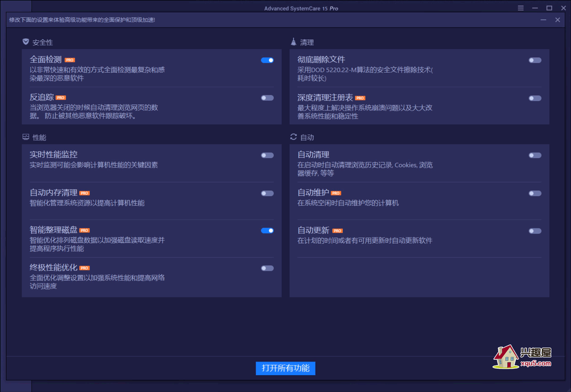Minimize the inner settings dialog
Screen dimensions: 571x392
(x=543, y=20)
